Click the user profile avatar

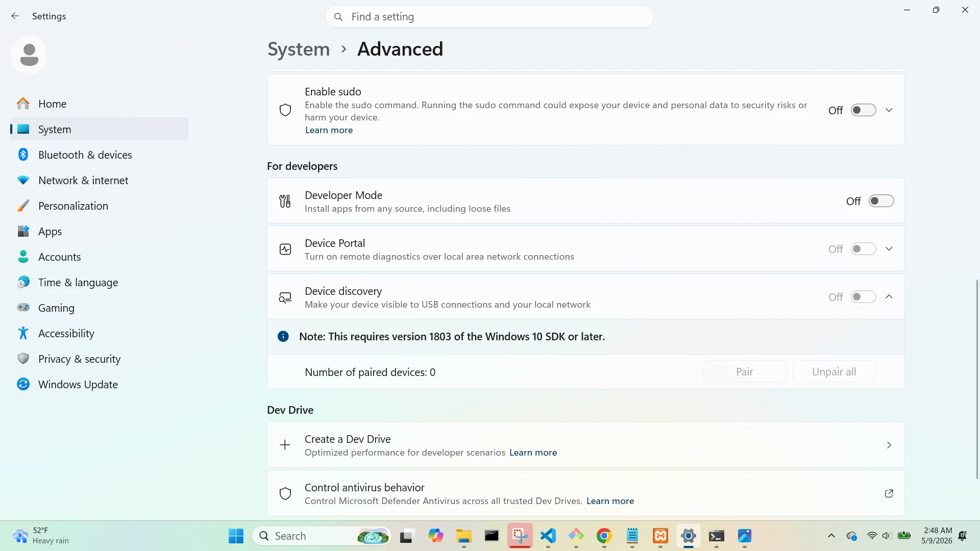click(x=29, y=55)
